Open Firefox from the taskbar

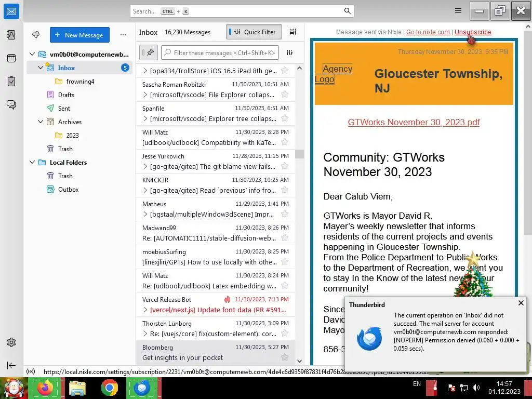45,388
